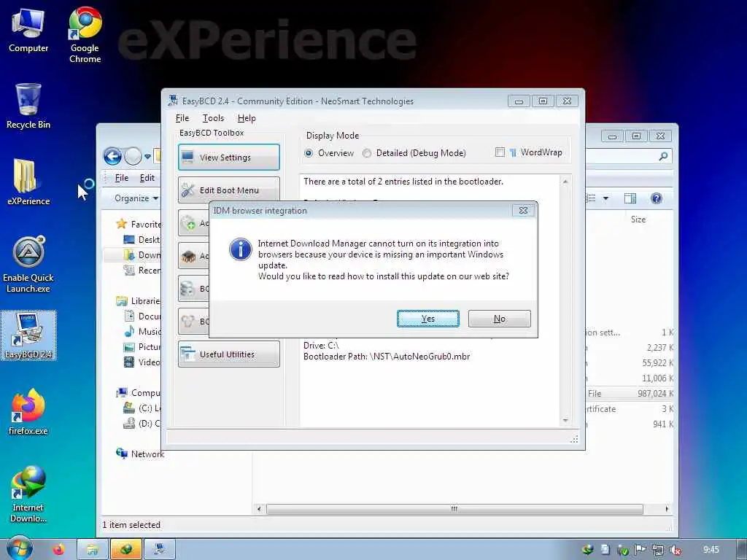Click EasyBCD text pane scroll down arrow
Viewport: 747px width, 560px height.
(x=565, y=420)
